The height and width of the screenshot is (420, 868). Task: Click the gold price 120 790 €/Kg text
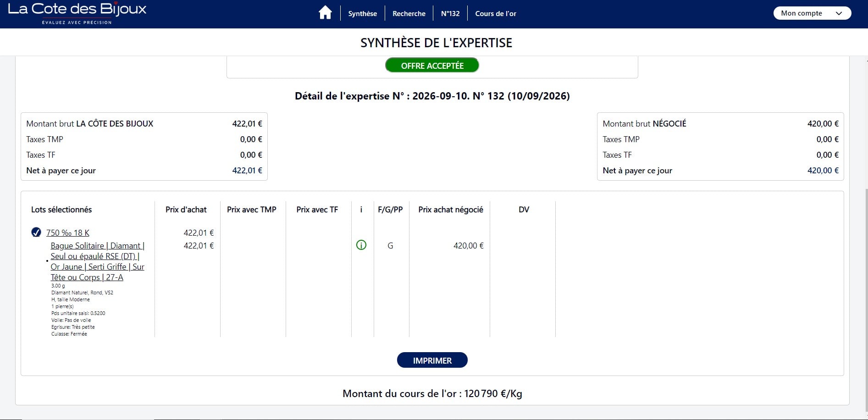pyautogui.click(x=493, y=393)
